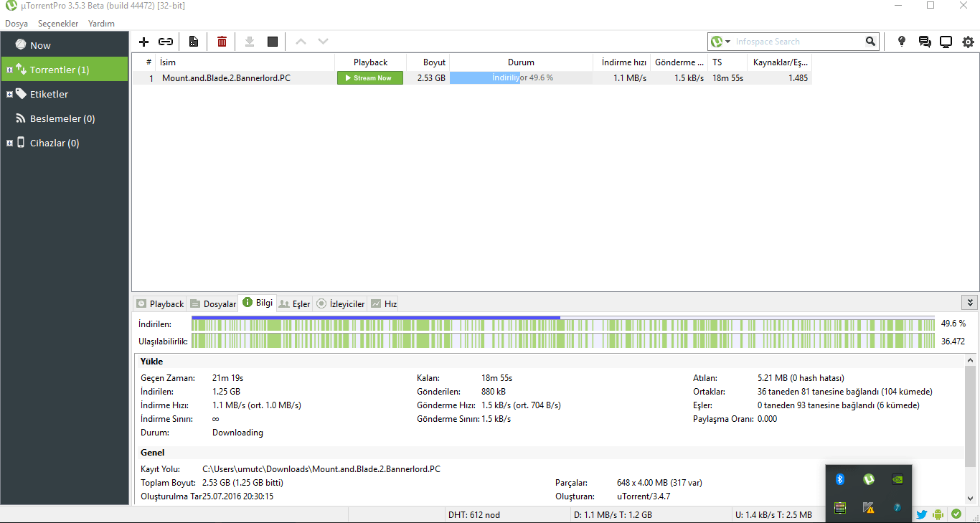Image resolution: width=980 pixels, height=523 pixels.
Task: Collapse the detail pane with chevron button
Action: click(969, 303)
